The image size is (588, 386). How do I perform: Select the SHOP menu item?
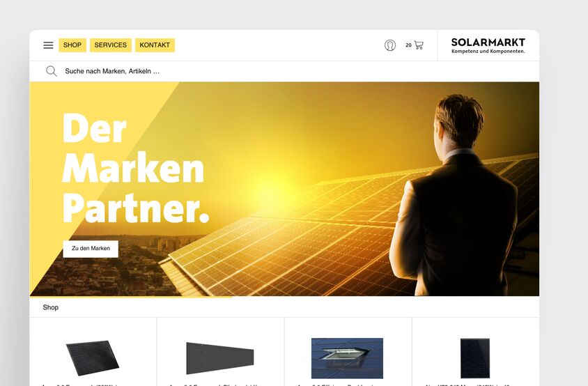[x=72, y=45]
